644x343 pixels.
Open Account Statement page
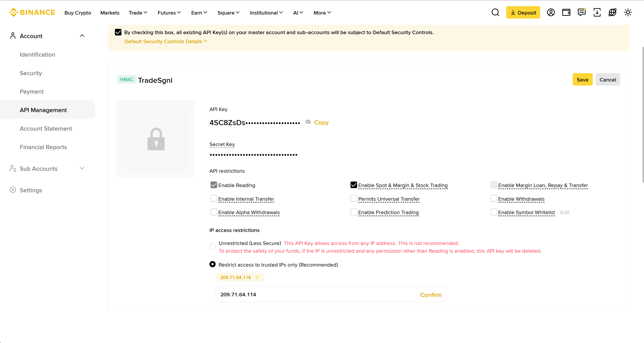tap(46, 128)
